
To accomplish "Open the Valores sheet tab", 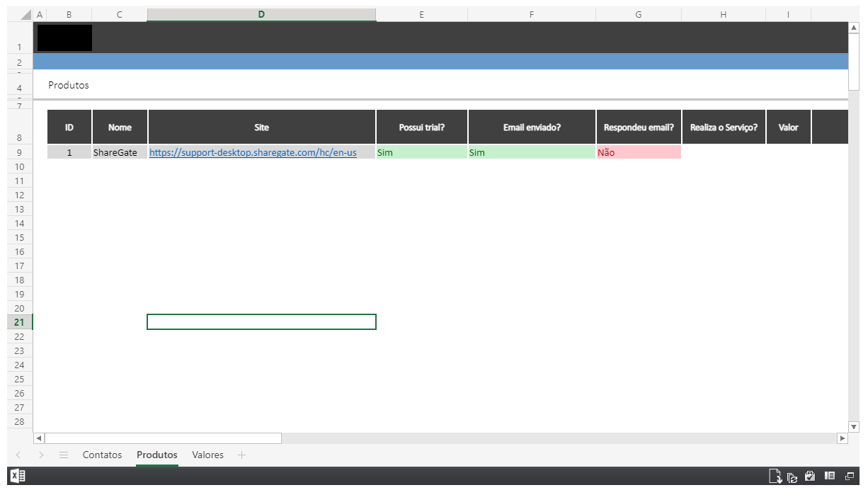I will pyautogui.click(x=207, y=455).
